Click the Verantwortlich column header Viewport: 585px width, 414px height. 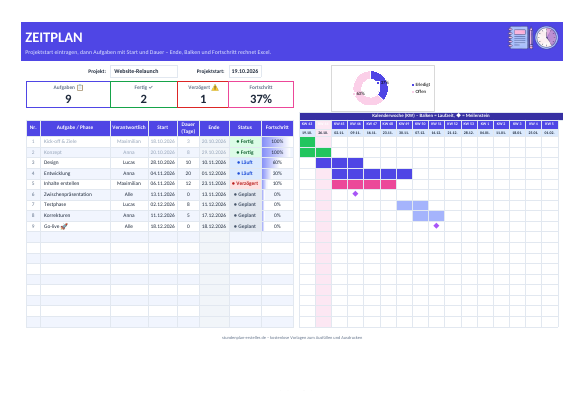(x=129, y=128)
